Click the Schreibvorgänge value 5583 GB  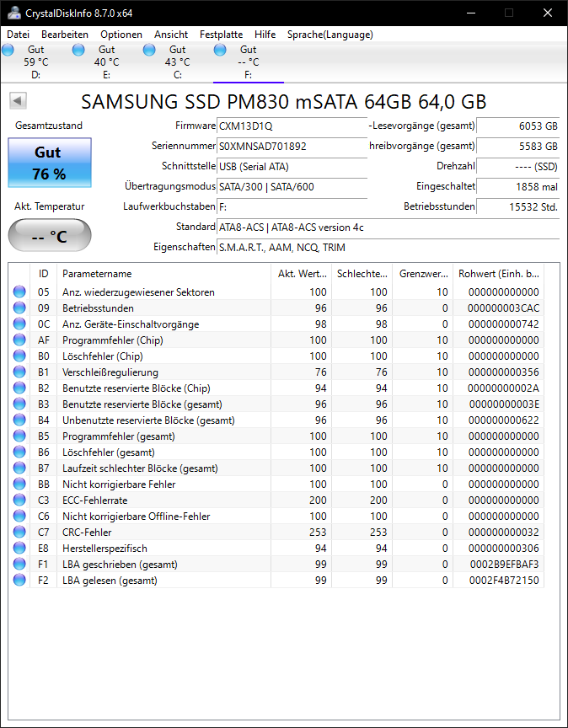coord(518,147)
